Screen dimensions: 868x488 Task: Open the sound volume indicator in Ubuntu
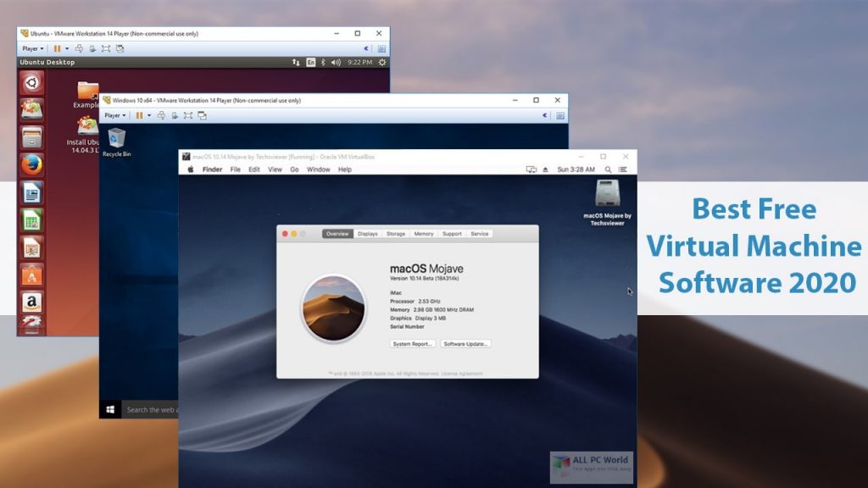[336, 63]
